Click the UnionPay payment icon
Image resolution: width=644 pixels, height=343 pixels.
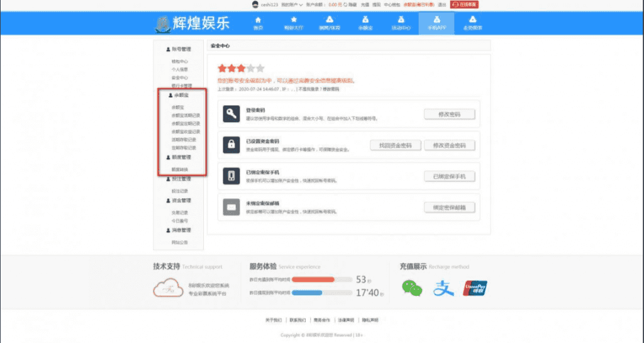(x=475, y=288)
